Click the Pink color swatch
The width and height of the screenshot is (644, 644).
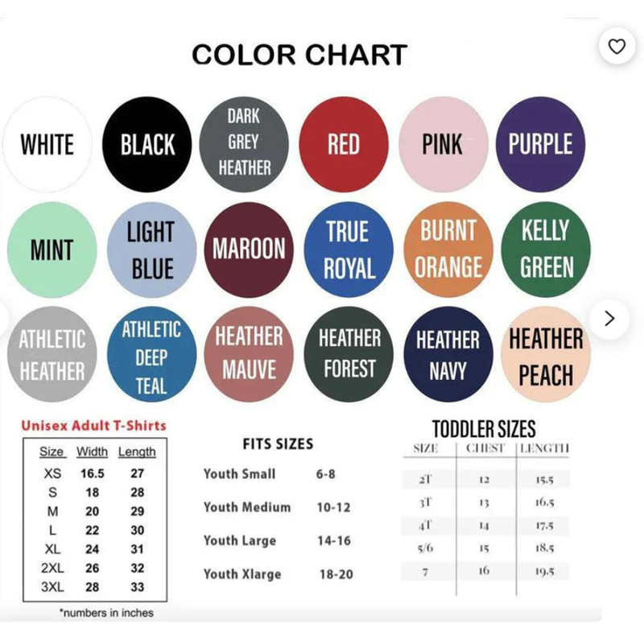click(443, 145)
